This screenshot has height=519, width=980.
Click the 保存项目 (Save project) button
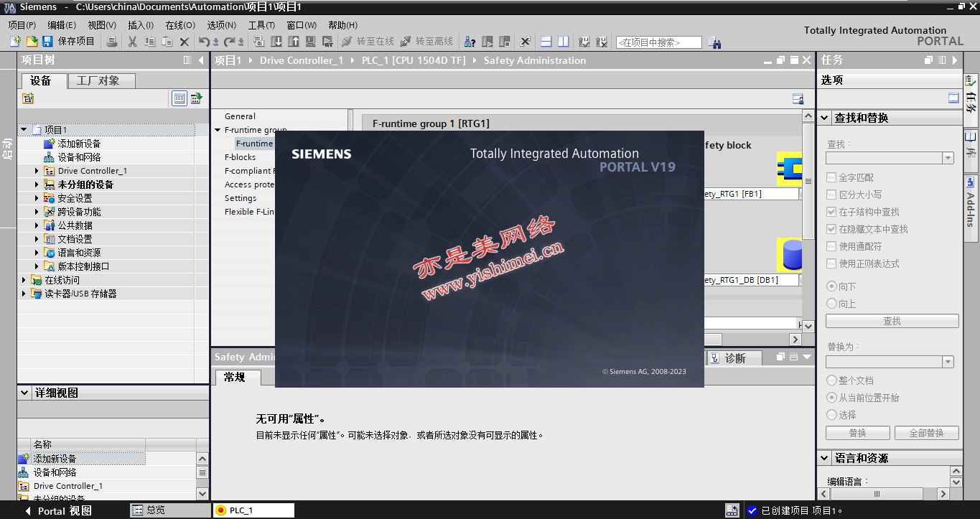pyautogui.click(x=69, y=42)
